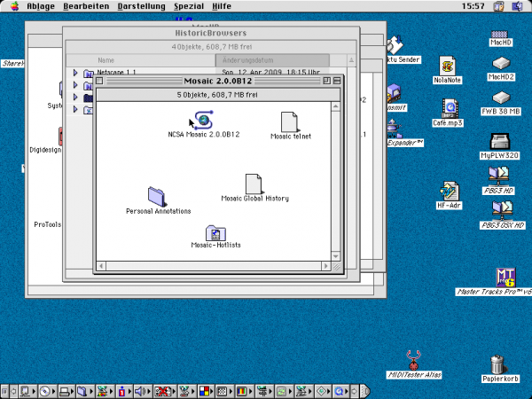This screenshot has width=532, height=399.
Task: Open the NCSA Mosaic 2.0.0B12 application icon
Action: 204,121
